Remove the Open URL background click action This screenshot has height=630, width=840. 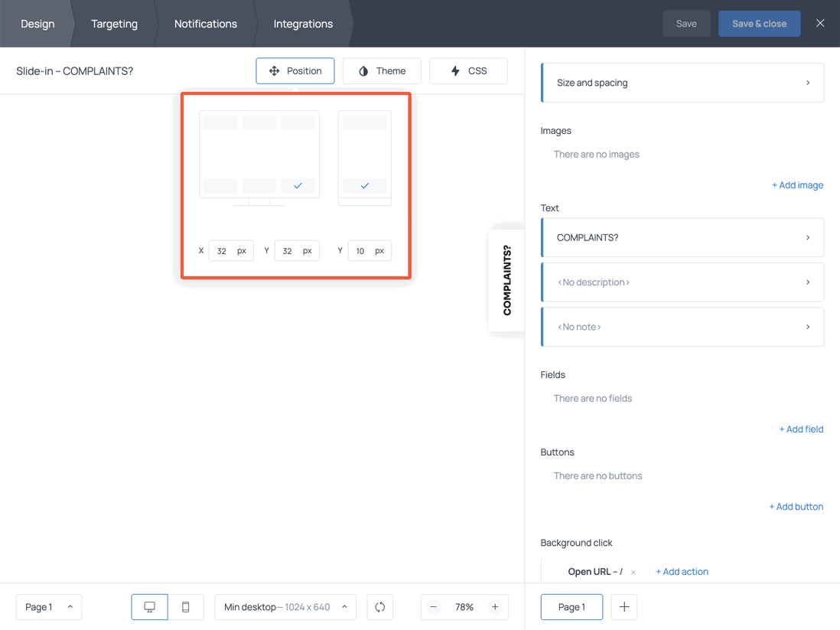[x=633, y=572]
